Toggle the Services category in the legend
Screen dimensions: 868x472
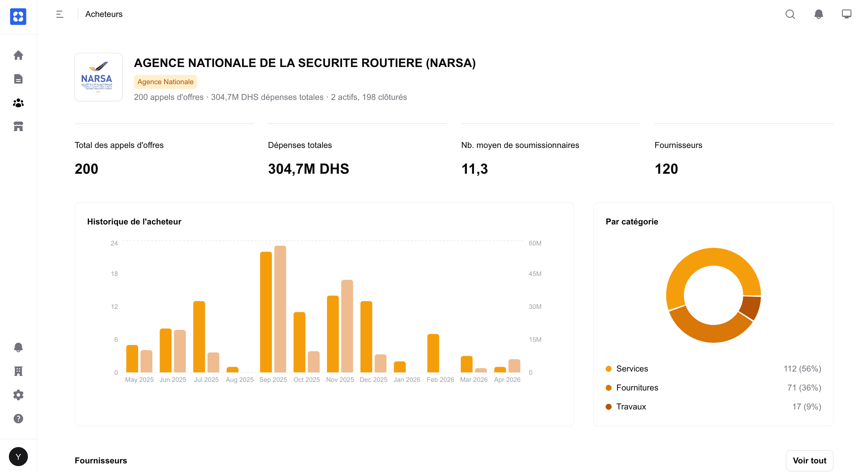click(x=632, y=369)
